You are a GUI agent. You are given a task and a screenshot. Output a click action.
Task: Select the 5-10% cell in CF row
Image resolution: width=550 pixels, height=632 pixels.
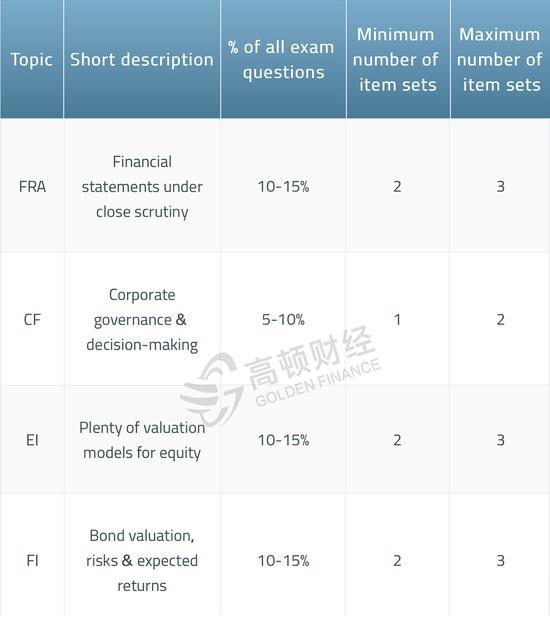click(283, 320)
